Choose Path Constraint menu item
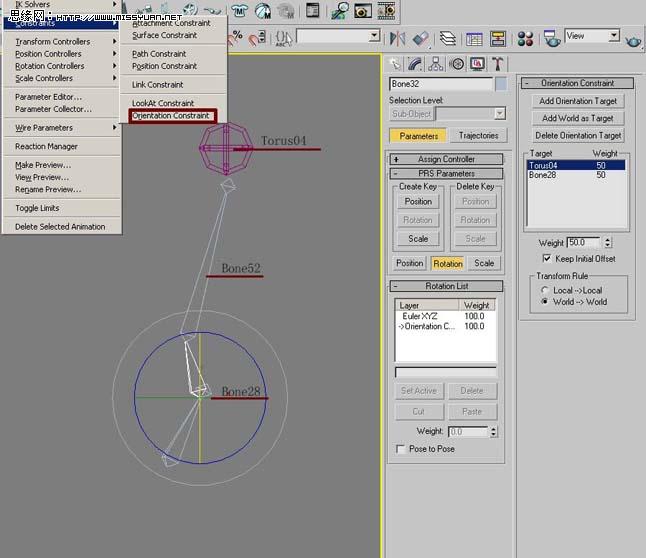The height and width of the screenshot is (558, 646). tap(159, 54)
